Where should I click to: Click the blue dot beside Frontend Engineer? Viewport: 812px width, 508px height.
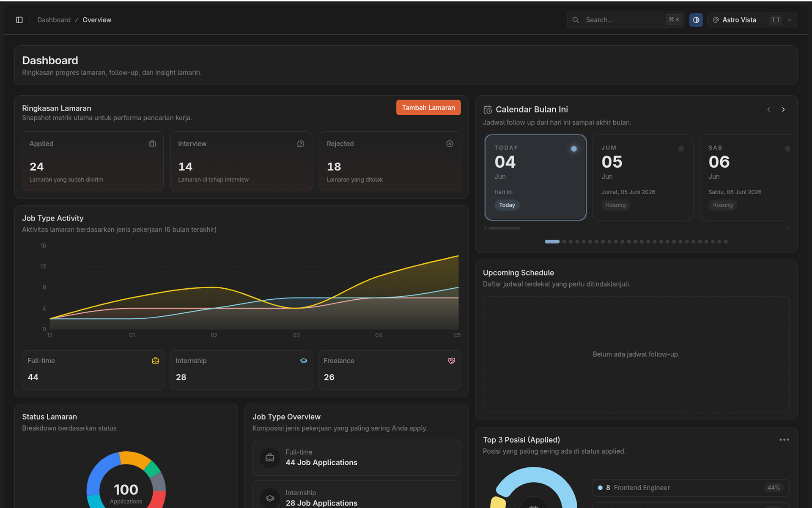pos(600,488)
